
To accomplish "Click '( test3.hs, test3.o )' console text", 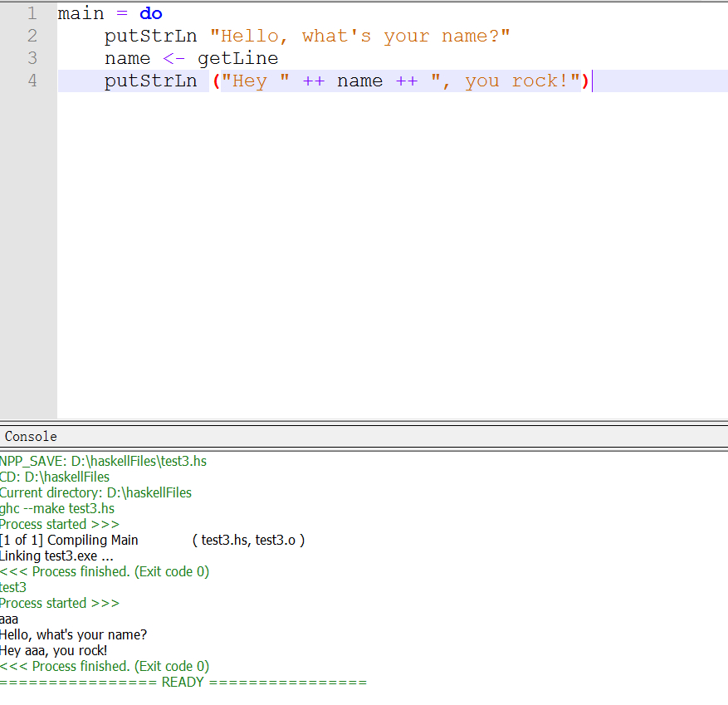I will click(248, 540).
